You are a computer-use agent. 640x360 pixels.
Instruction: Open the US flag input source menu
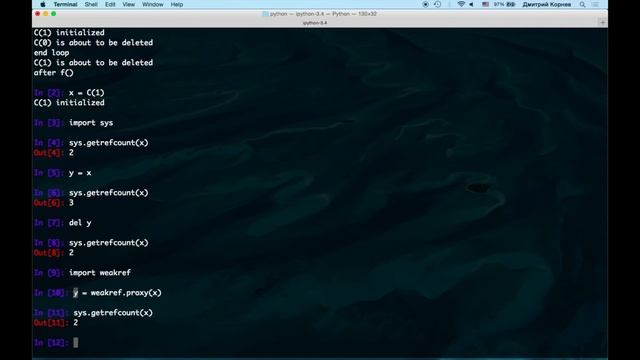485,4
